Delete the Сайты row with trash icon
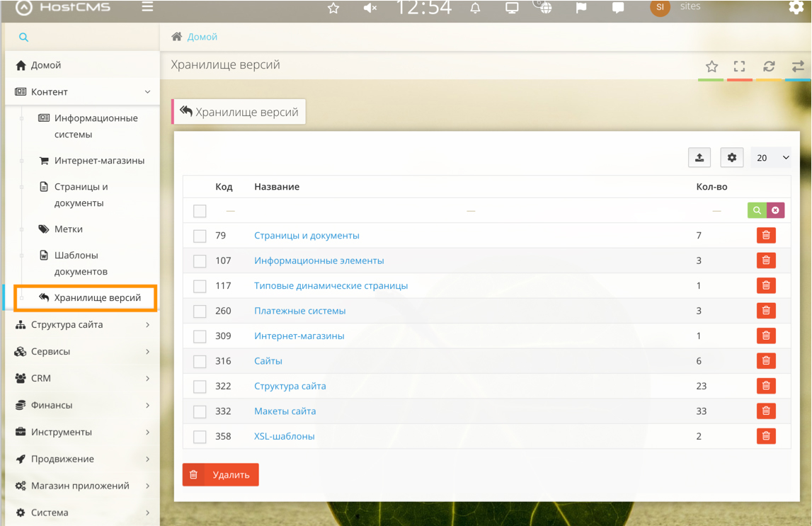Screen dimensions: 812x526 coord(766,361)
